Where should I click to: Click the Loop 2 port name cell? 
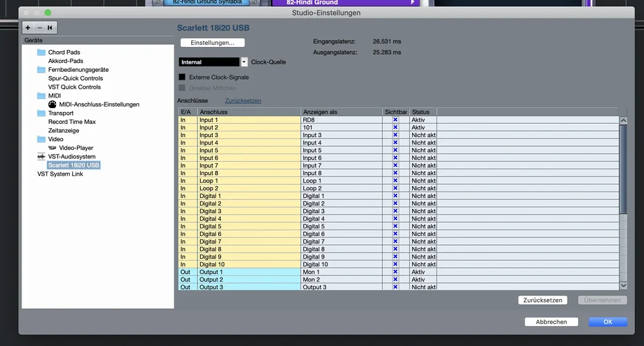[249, 188]
